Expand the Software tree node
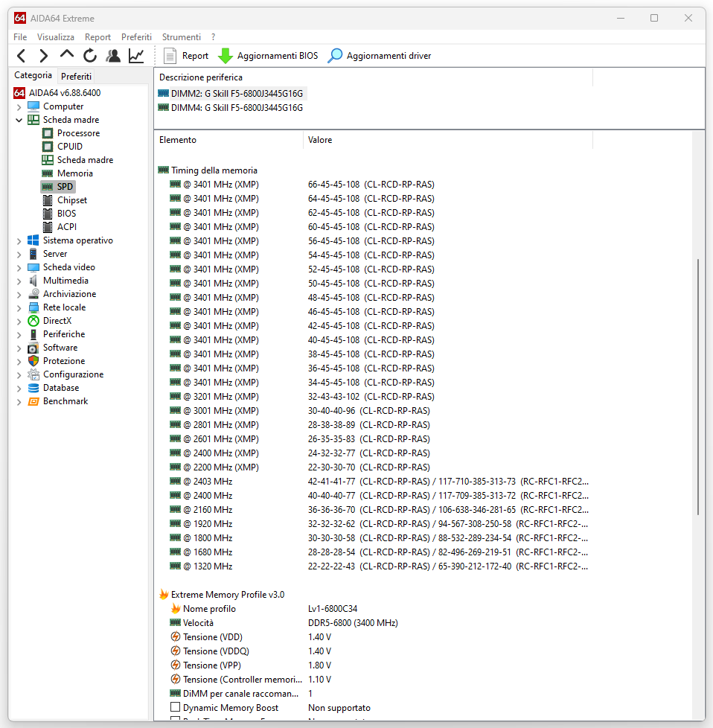The height and width of the screenshot is (728, 713). pos(19,348)
